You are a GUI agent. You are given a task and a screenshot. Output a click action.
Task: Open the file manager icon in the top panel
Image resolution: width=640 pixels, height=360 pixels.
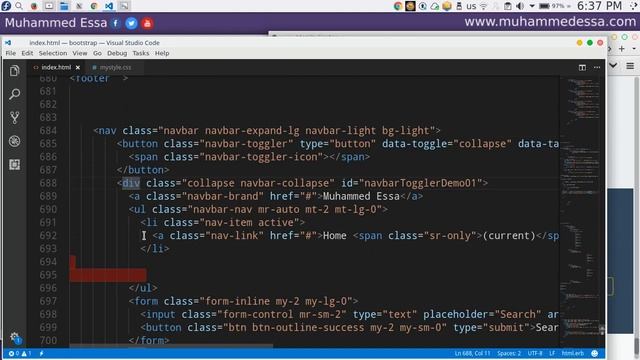pyautogui.click(x=64, y=6)
